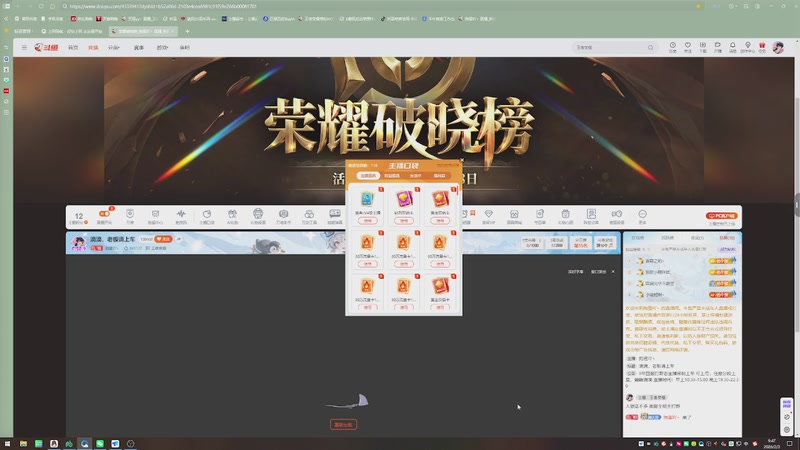
Task: Select the first pill tab in 主播口袋 popup
Action: coord(368,176)
